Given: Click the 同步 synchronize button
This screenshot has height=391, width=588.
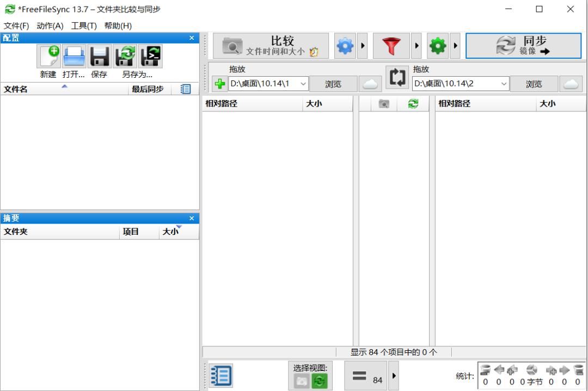Looking at the screenshot, I should tap(524, 46).
